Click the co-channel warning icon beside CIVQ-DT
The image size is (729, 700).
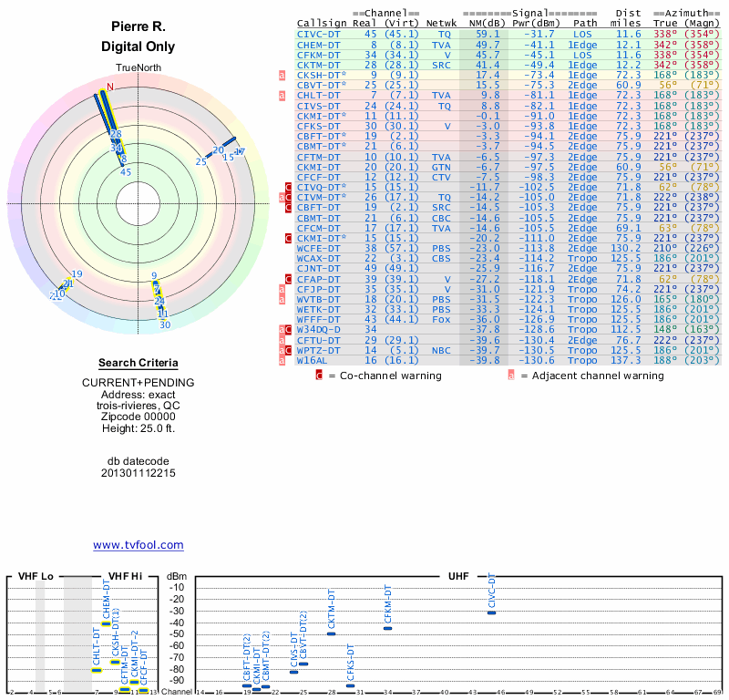click(x=289, y=187)
